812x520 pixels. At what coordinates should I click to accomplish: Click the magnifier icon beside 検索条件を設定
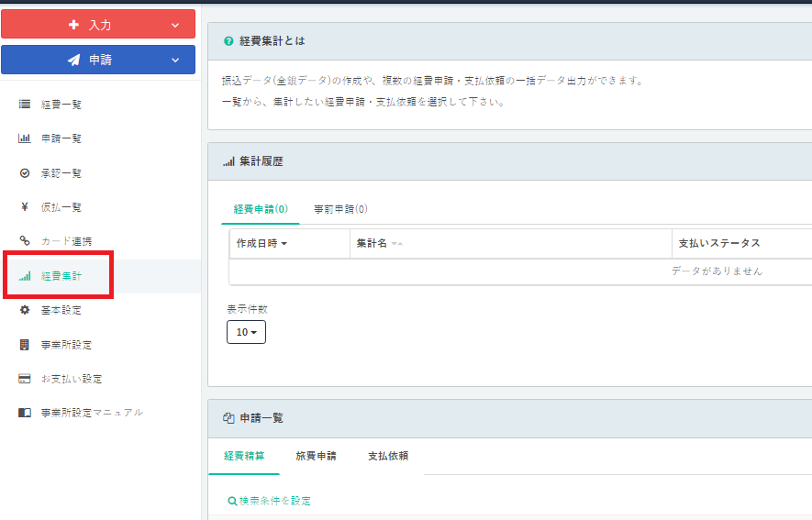(232, 501)
